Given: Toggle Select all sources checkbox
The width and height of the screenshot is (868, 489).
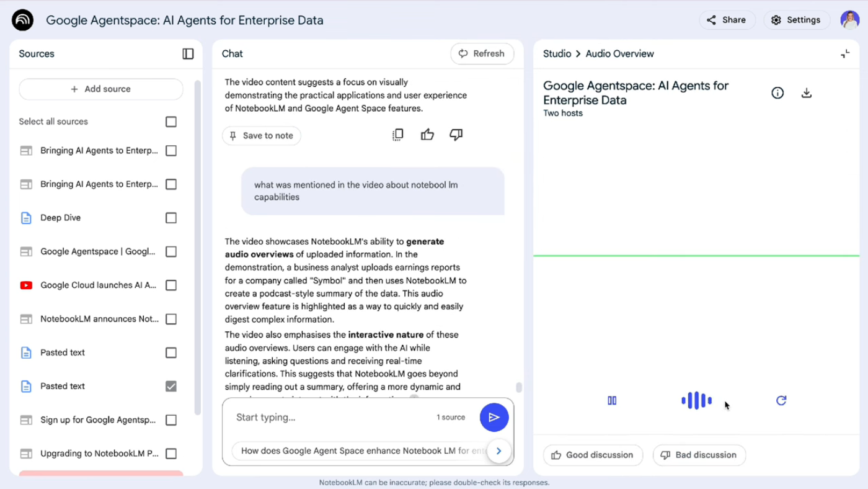Looking at the screenshot, I should tap(171, 122).
